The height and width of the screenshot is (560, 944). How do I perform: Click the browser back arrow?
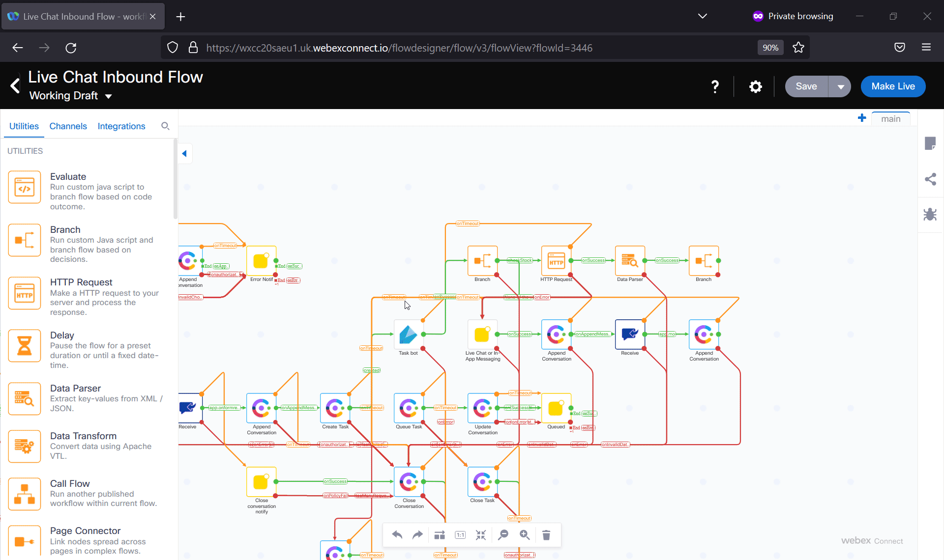(18, 48)
